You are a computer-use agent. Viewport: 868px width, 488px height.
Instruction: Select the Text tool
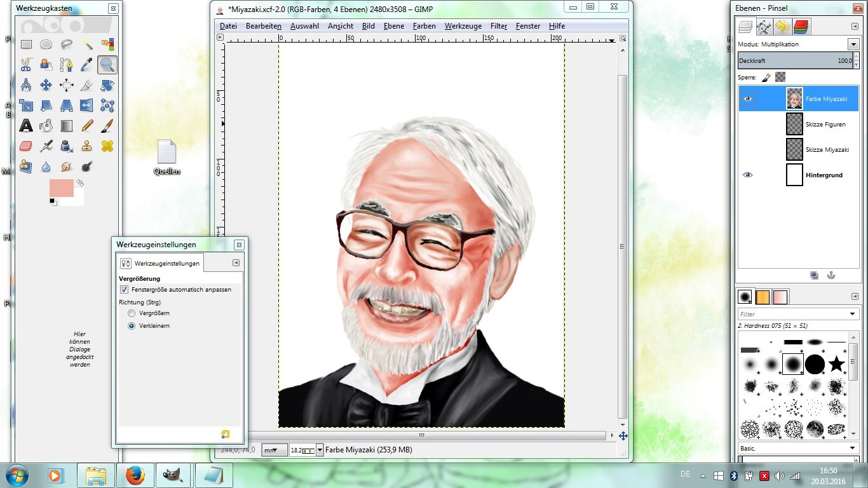26,126
